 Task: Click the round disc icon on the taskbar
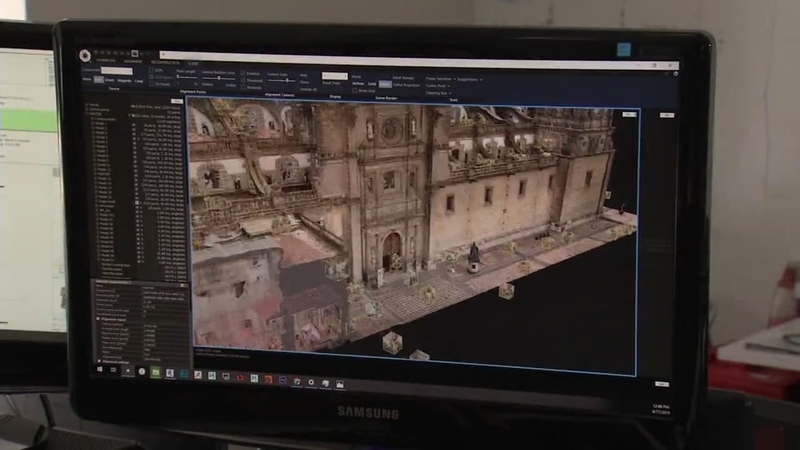[311, 382]
